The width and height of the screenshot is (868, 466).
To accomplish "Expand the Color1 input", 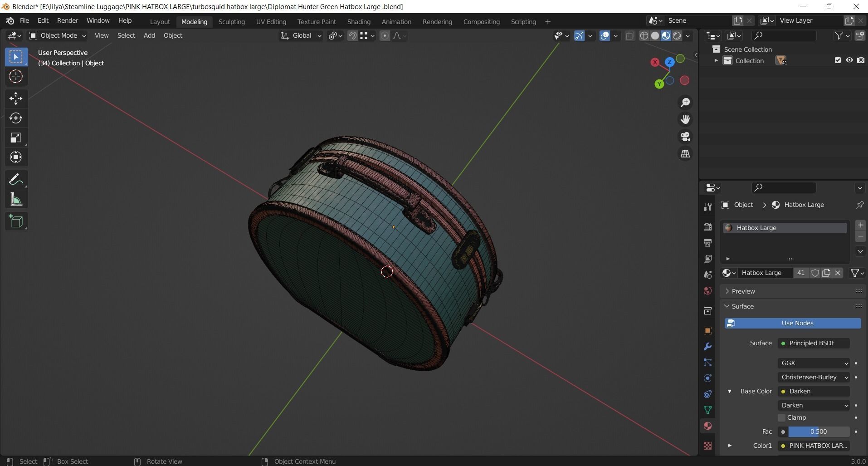I will click(x=730, y=446).
